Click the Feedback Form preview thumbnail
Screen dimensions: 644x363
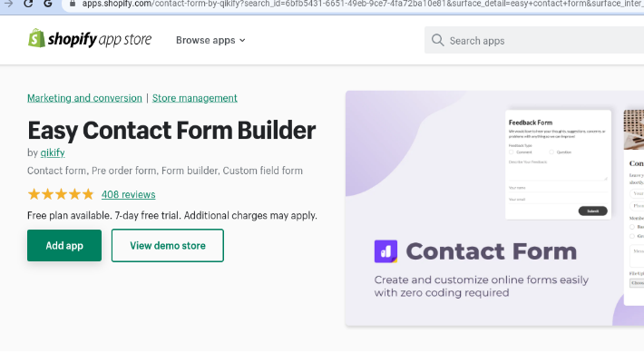tap(558, 164)
